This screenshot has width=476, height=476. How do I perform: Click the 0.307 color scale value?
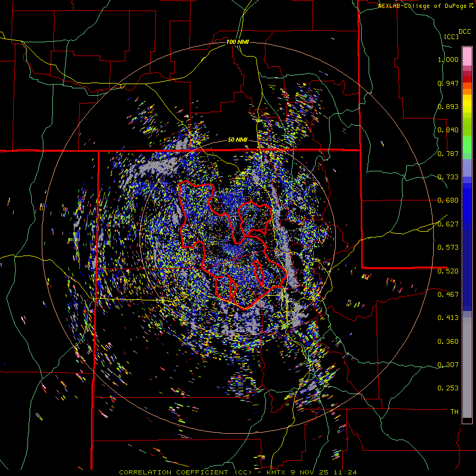tap(448, 365)
